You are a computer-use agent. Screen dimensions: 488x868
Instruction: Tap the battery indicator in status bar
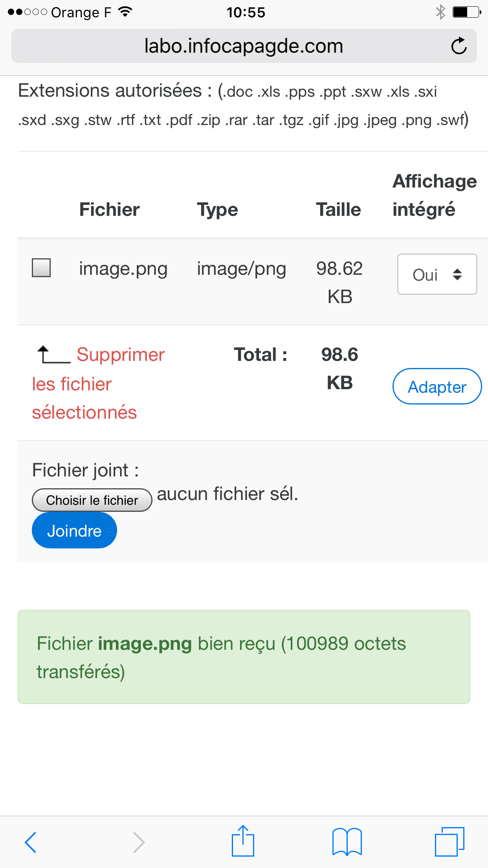click(466, 12)
